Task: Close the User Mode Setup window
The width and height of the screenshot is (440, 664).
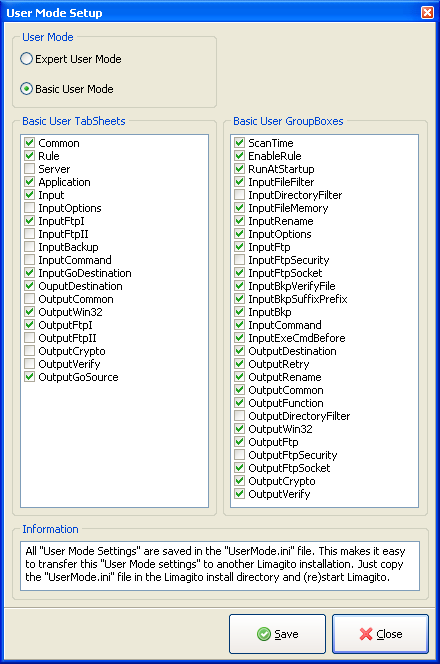Action: 427,13
